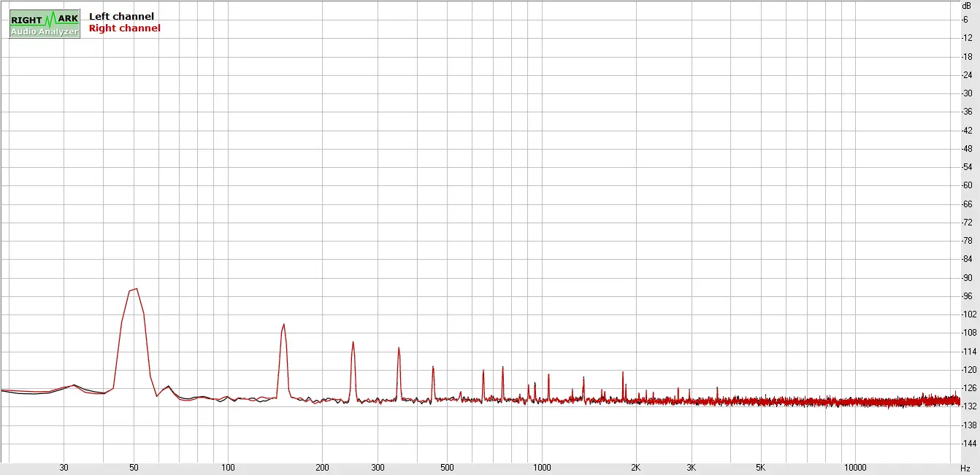Select the "Left channel" legend label
Image resolution: width=980 pixels, height=475 pixels.
(121, 16)
